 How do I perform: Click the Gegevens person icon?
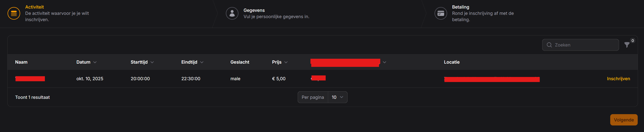232,13
